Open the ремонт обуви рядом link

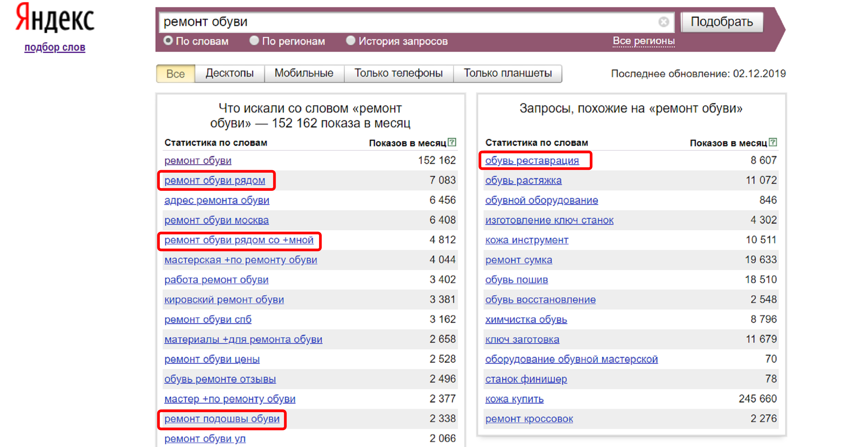point(215,180)
